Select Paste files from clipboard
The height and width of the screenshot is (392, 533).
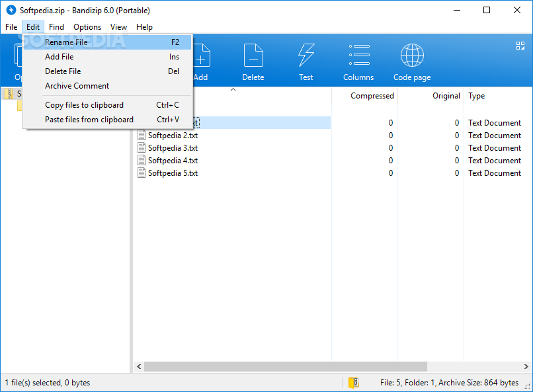107,120
